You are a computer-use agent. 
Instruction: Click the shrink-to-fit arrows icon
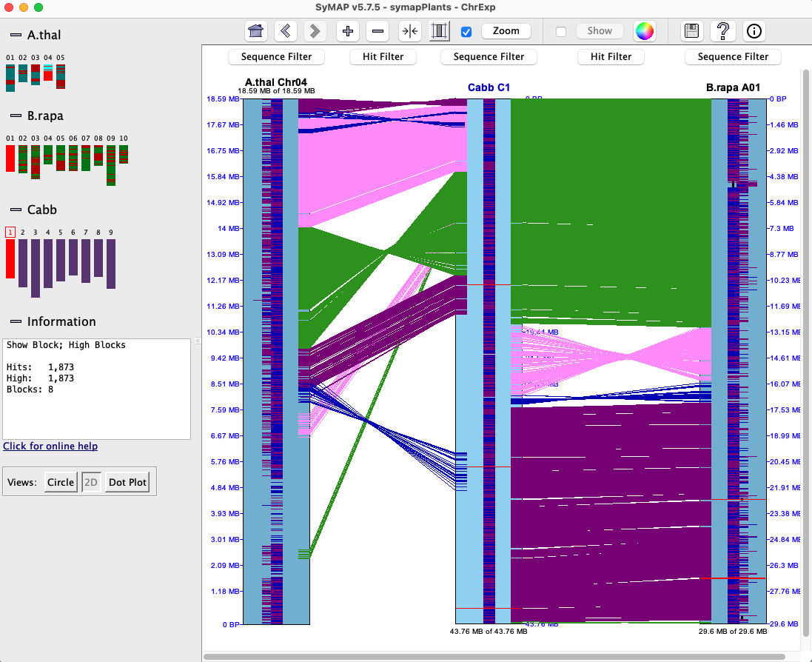pyautogui.click(x=409, y=31)
